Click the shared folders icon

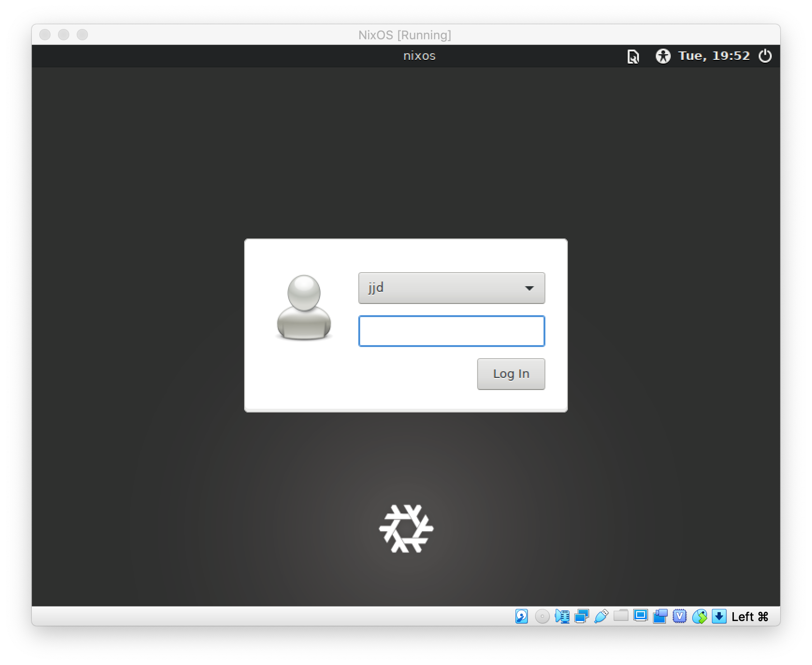coord(621,615)
